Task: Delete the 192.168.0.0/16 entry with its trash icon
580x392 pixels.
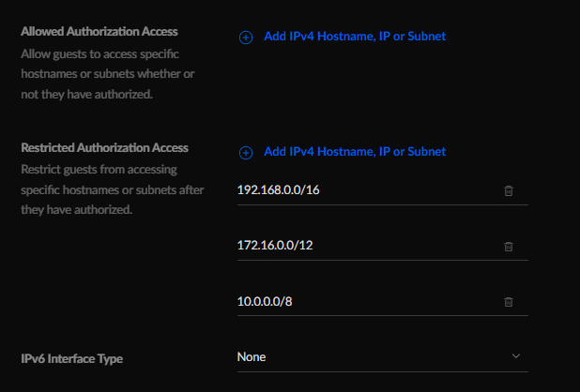Action: [x=509, y=190]
